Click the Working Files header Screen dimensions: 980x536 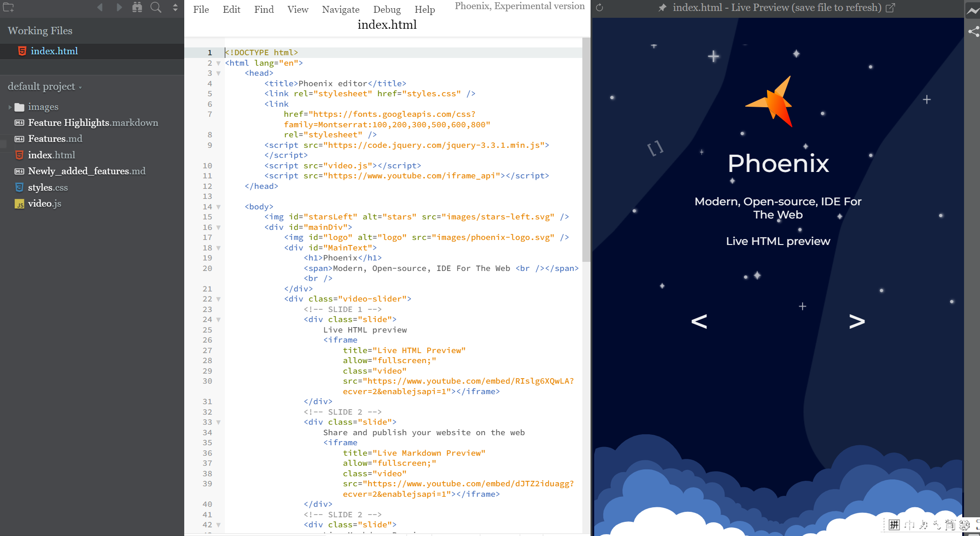click(x=40, y=31)
